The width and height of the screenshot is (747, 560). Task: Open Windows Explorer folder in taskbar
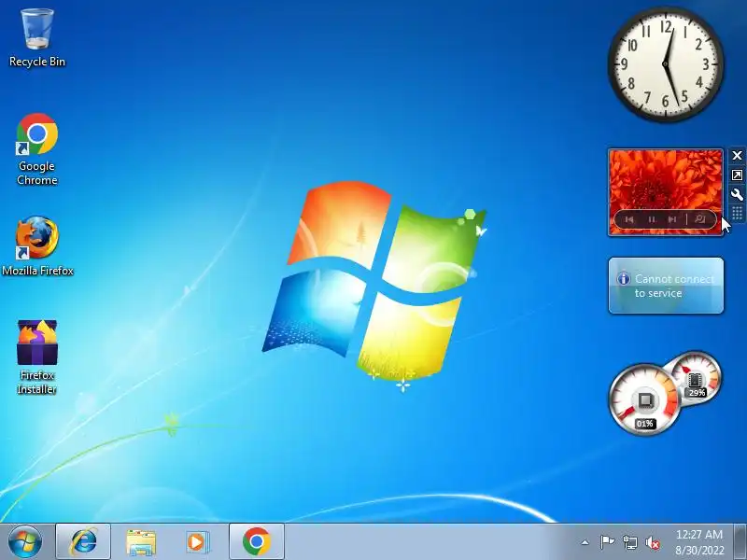click(141, 542)
